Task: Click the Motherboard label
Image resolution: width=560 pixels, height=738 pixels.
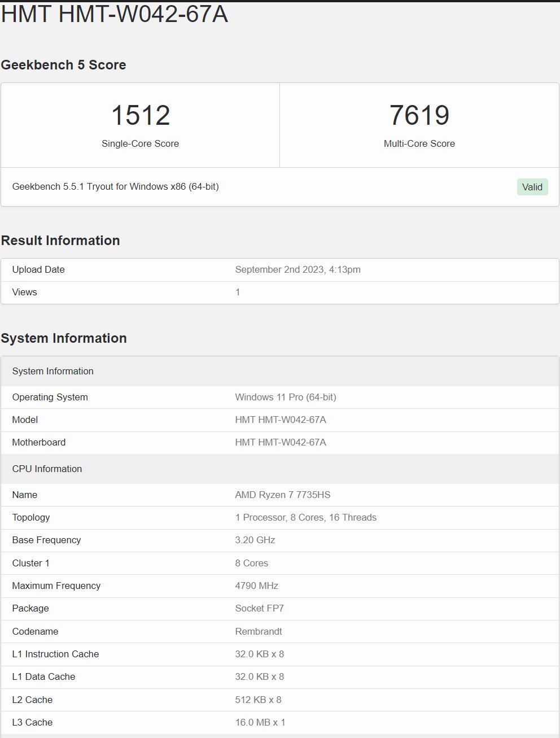Action: [39, 442]
